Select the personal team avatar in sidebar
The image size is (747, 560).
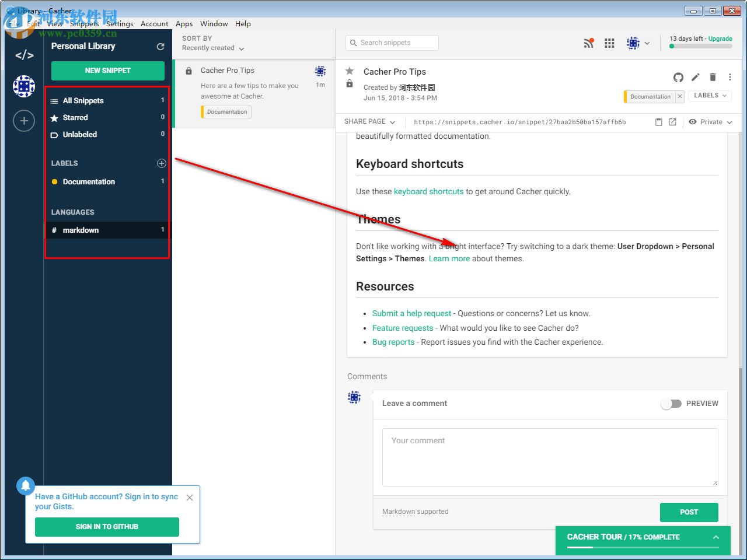24,86
